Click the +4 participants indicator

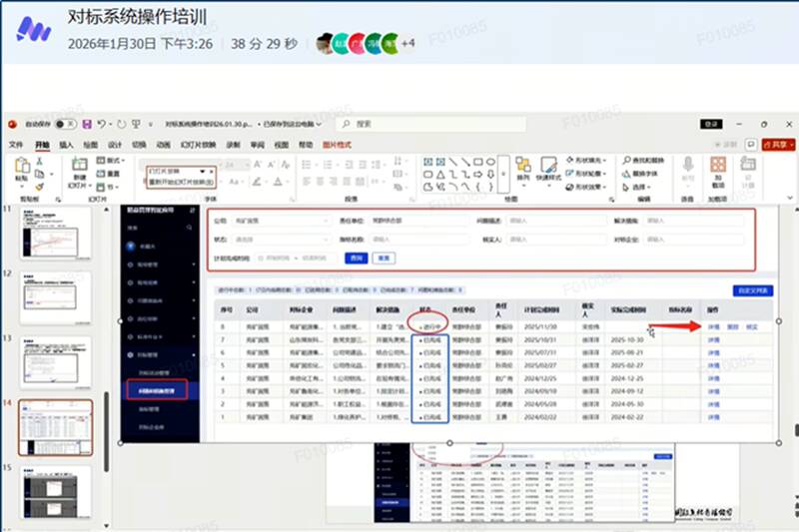click(x=407, y=44)
